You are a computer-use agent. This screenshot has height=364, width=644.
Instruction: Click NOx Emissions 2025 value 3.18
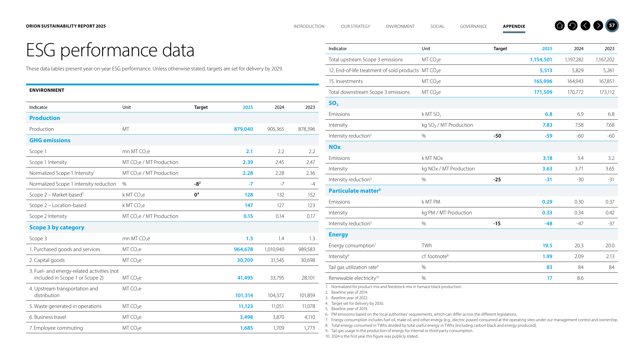(547, 158)
